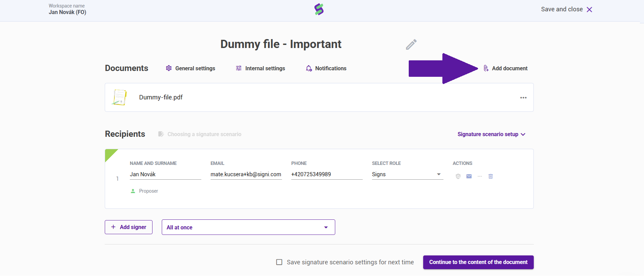Click the pencil icon to rename the document
The image size is (644, 276).
coord(411,45)
